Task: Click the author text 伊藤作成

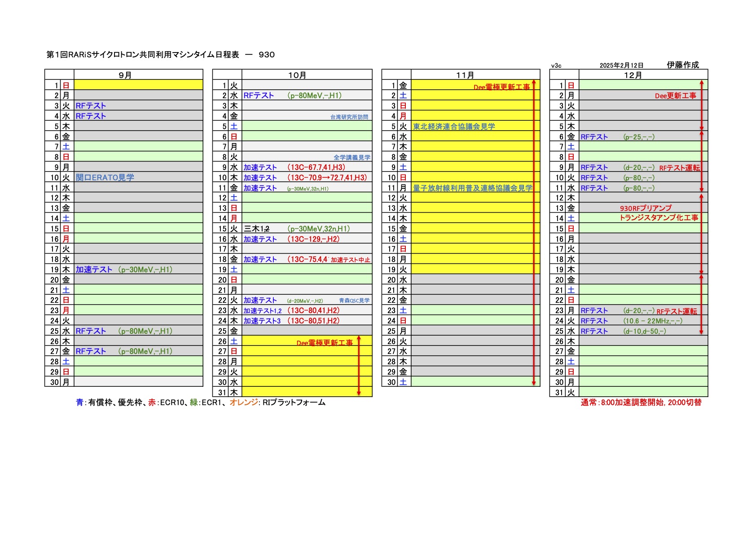Action: coord(682,65)
